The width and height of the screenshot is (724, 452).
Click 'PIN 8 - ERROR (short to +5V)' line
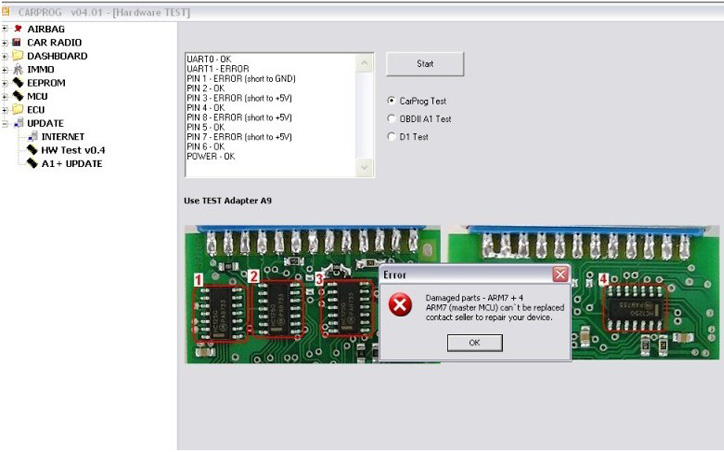pos(239,117)
